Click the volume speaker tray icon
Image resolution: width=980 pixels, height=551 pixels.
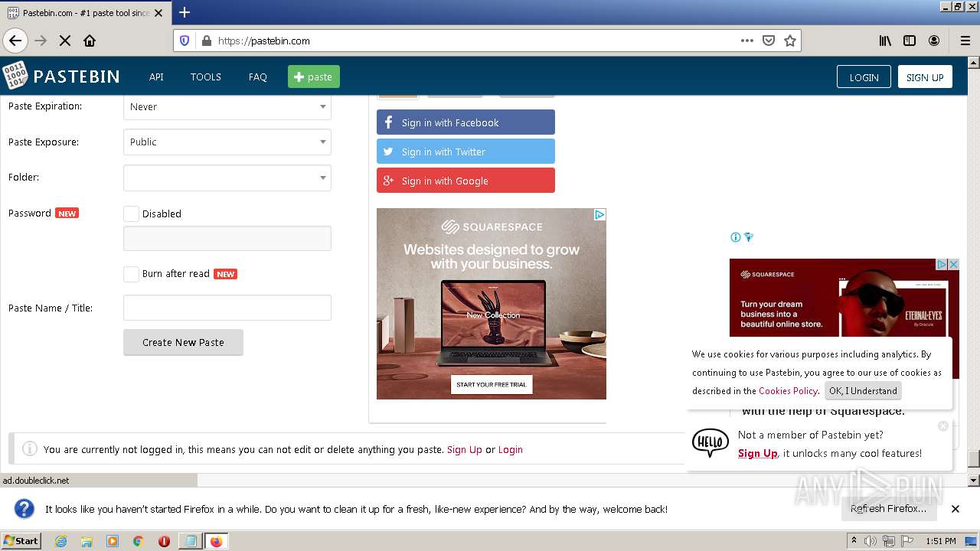(871, 541)
